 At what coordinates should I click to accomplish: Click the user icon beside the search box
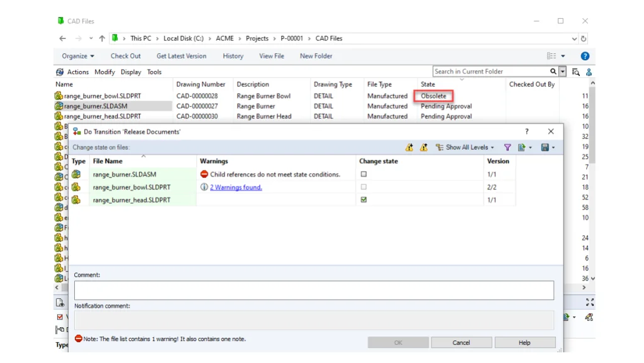click(x=589, y=72)
